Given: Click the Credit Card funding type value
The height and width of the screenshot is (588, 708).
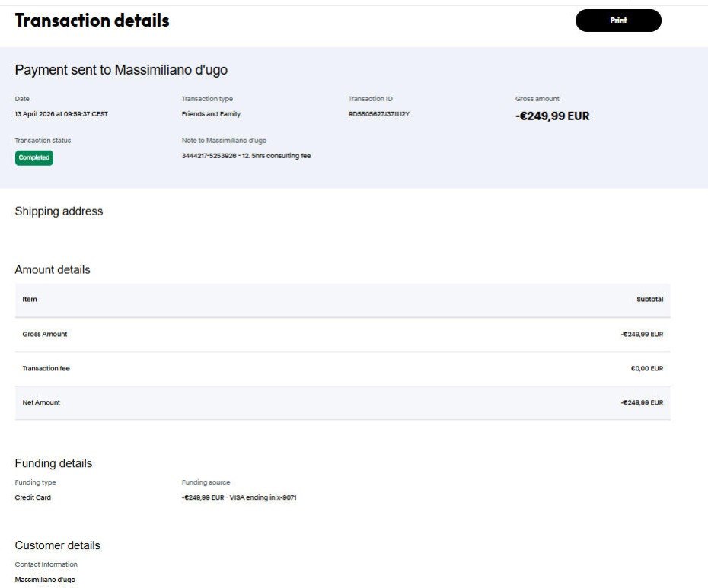Looking at the screenshot, I should pyautogui.click(x=33, y=498).
